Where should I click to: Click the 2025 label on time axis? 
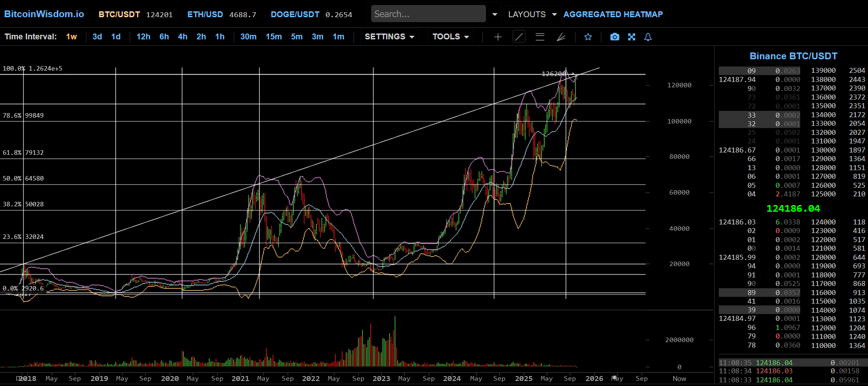pyautogui.click(x=524, y=379)
